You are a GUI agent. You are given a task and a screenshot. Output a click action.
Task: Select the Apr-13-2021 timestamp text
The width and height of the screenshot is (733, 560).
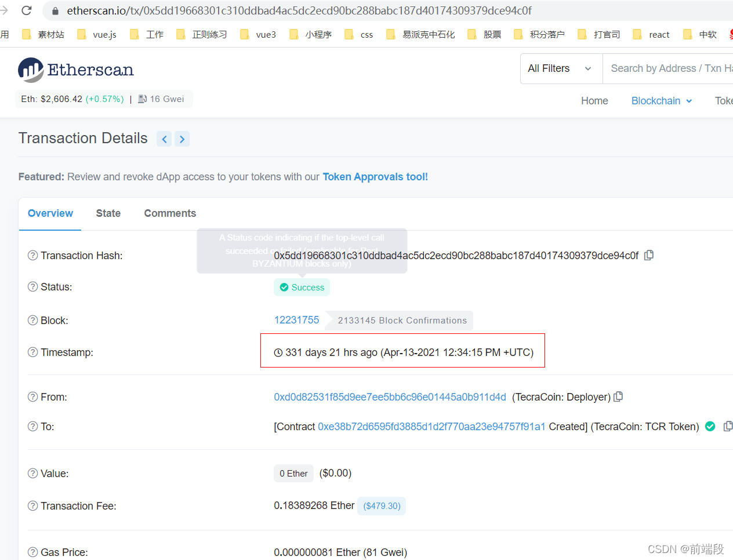click(457, 352)
